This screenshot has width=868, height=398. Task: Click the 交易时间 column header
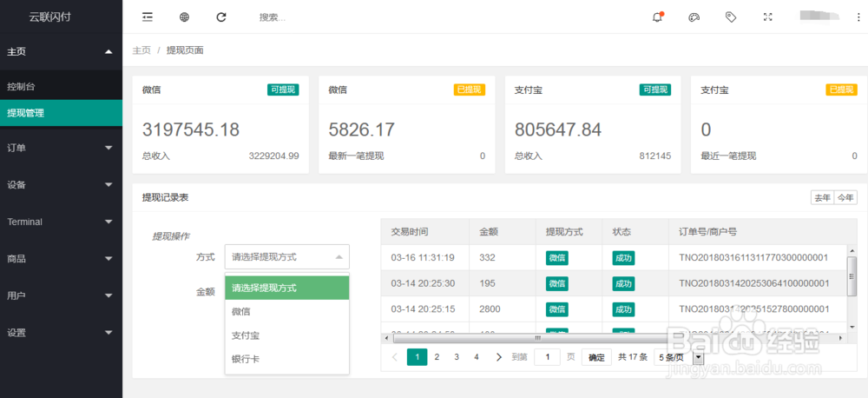425,232
